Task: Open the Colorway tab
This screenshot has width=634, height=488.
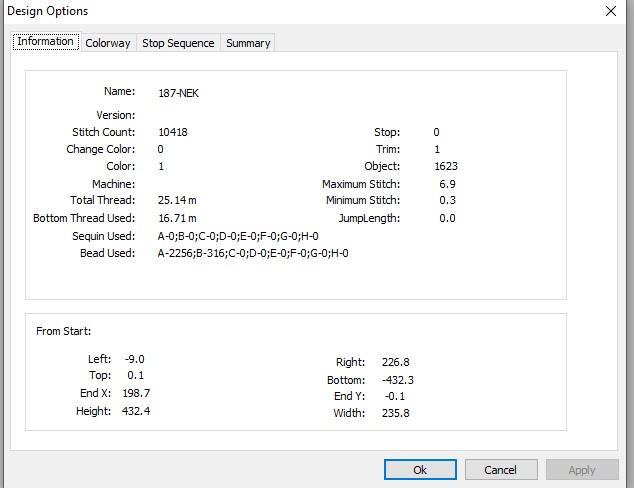Action: pyautogui.click(x=108, y=43)
